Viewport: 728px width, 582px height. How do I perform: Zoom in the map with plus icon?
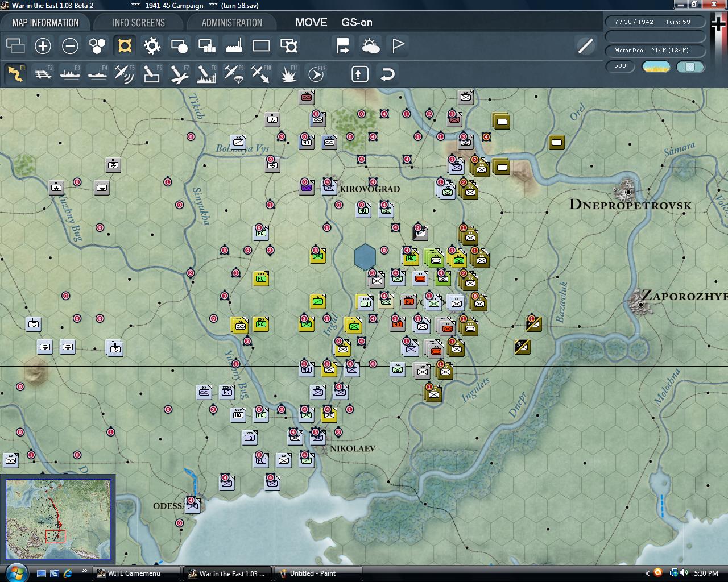point(43,45)
